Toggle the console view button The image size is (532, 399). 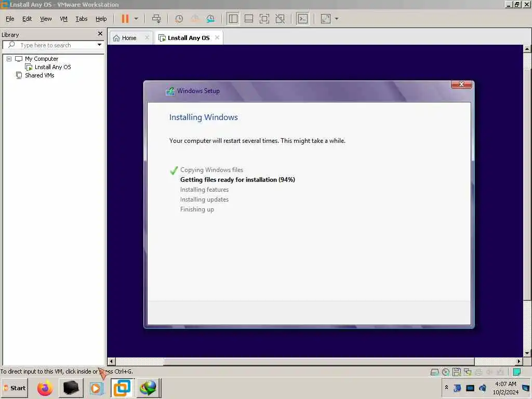(303, 19)
